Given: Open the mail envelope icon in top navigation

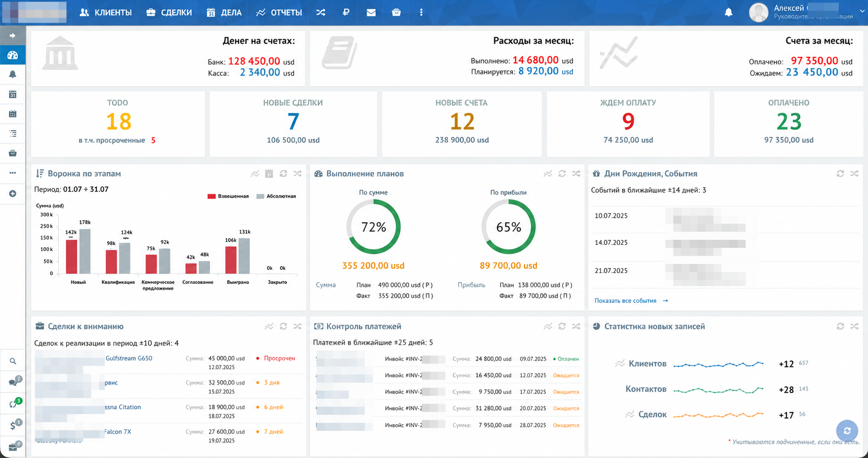Looking at the screenshot, I should pyautogui.click(x=371, y=13).
